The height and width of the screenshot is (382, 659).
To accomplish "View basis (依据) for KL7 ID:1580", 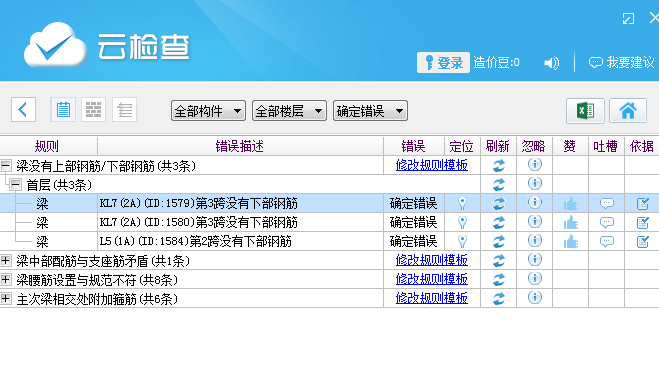I will point(643,223).
